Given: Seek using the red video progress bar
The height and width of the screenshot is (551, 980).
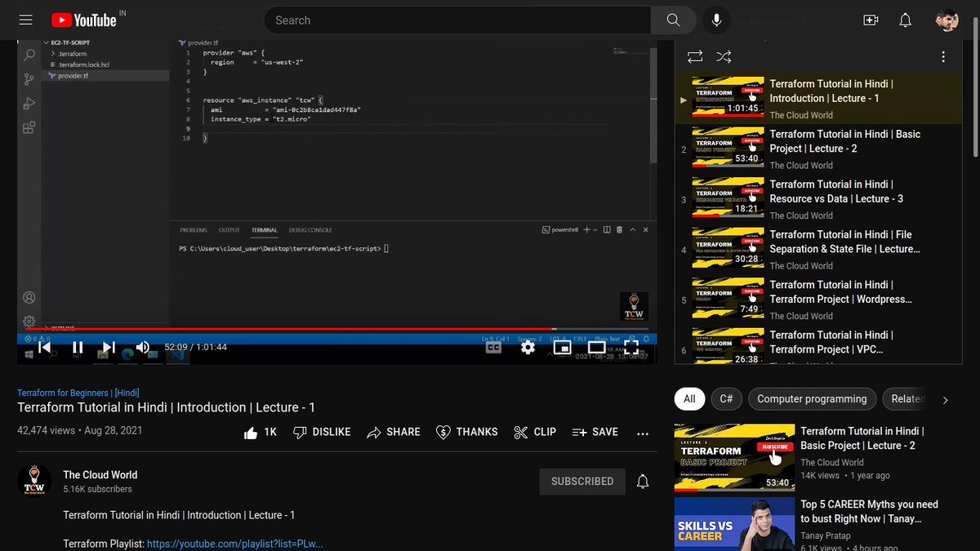Looking at the screenshot, I should pos(327,329).
